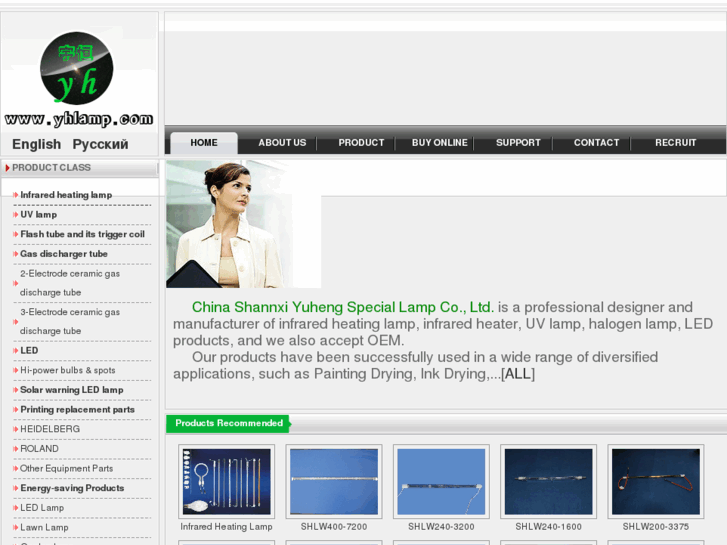
Task: Click the SHLW240-3200 caption text
Action: point(441,527)
